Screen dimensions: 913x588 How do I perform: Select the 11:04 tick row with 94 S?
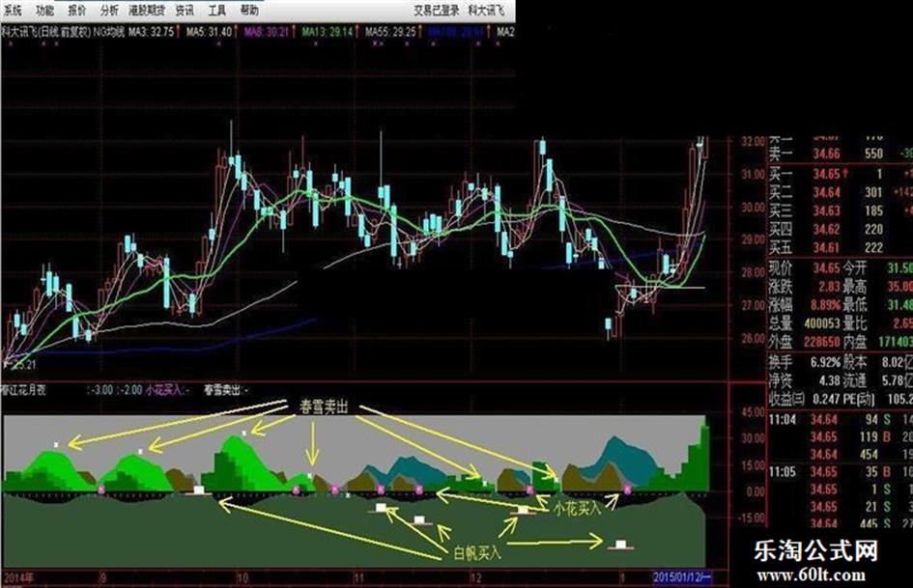pos(841,420)
